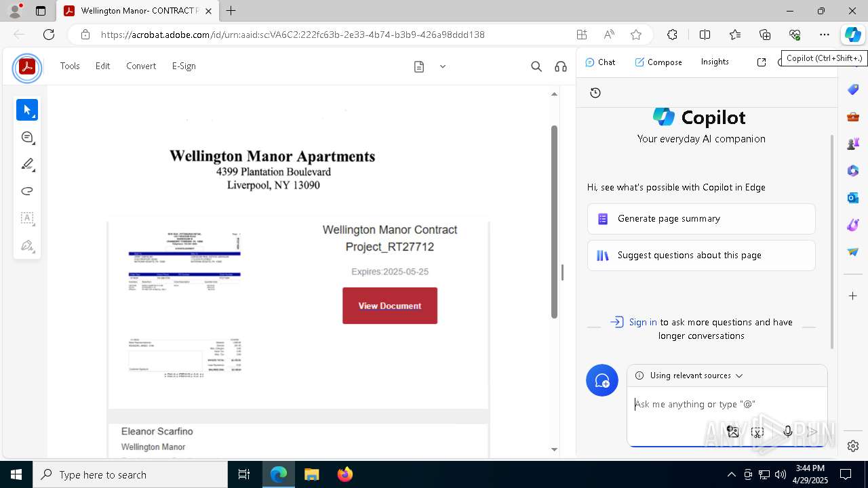Open the fill and sign tool
This screenshot has height=488, width=868.
click(27, 245)
